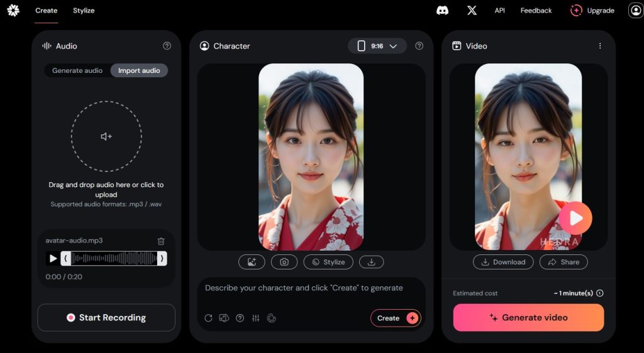The image size is (644, 353).
Task: Open the Discord link icon
Action: click(x=442, y=11)
